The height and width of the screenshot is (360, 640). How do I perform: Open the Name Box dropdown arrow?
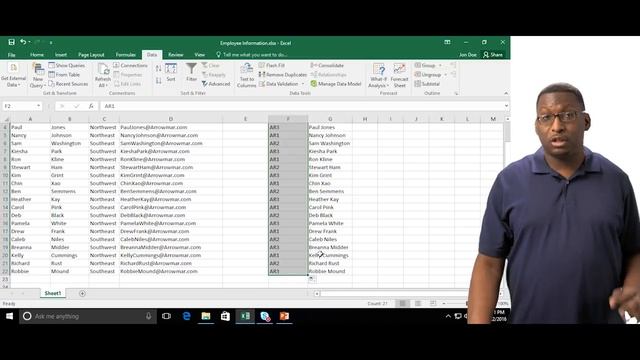(38, 106)
